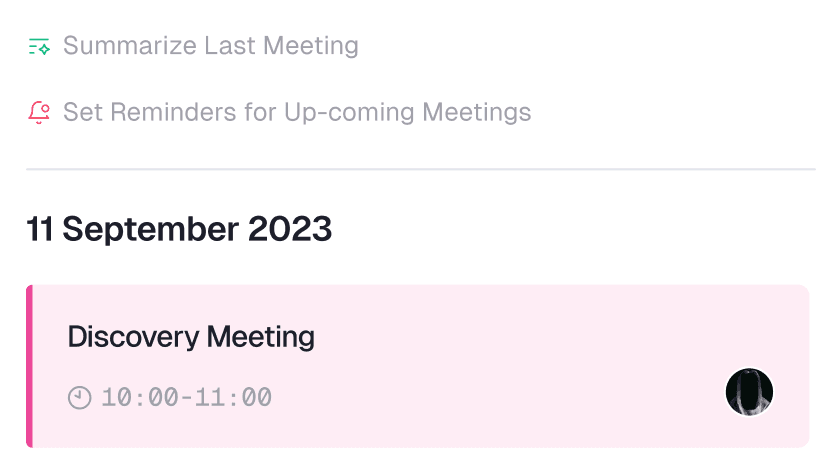Click the horizontal divider above the date

[x=420, y=170]
